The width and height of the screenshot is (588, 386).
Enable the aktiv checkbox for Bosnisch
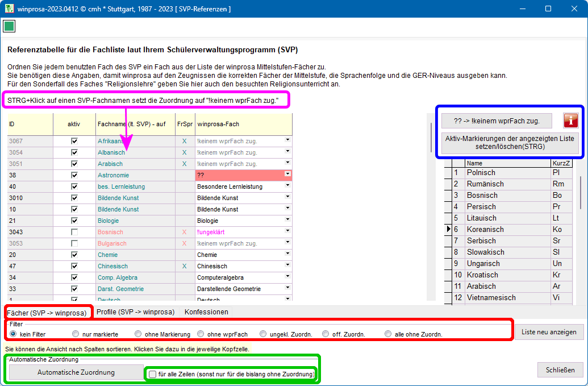[74, 232]
